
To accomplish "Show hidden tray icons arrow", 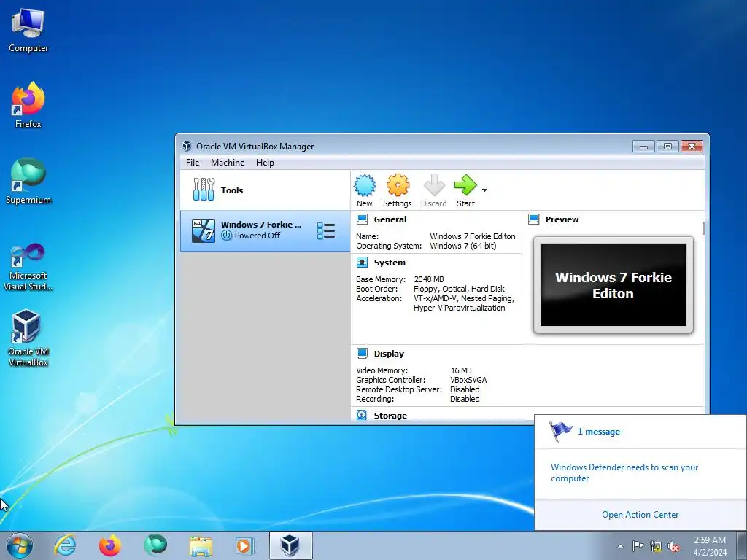I will pyautogui.click(x=620, y=546).
